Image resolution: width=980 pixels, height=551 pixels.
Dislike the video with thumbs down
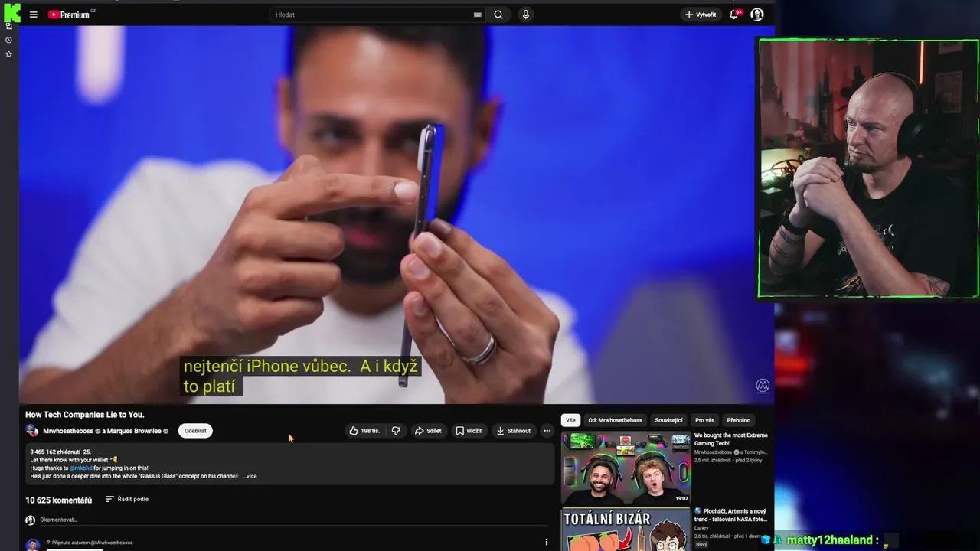pos(396,431)
